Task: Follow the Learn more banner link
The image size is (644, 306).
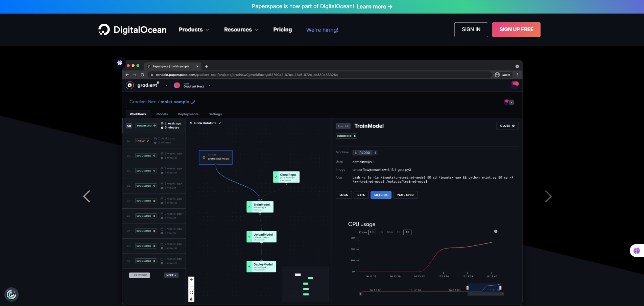Action: coord(374,6)
